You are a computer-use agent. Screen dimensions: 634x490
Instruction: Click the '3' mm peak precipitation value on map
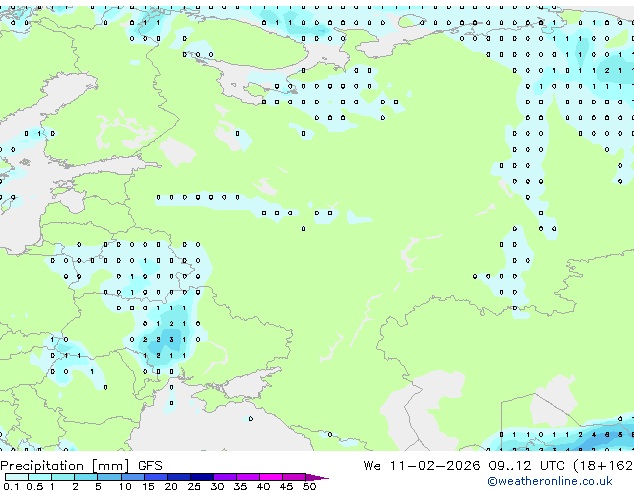[x=171, y=340]
